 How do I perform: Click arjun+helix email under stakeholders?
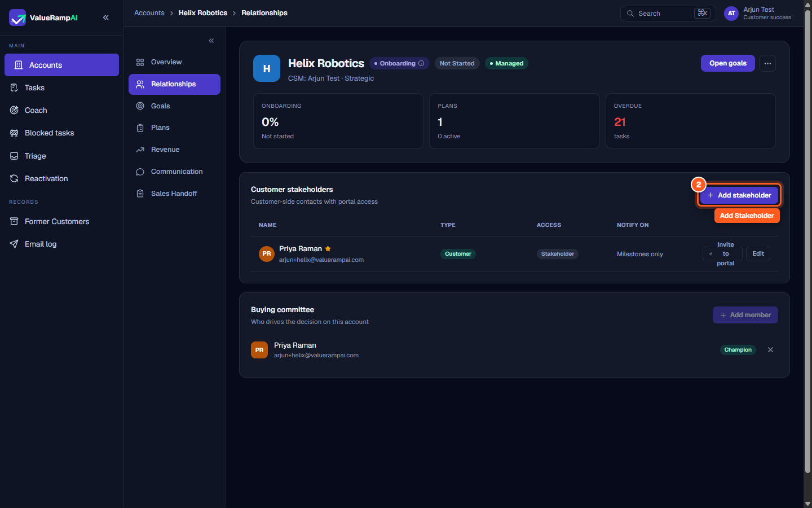coord(321,260)
